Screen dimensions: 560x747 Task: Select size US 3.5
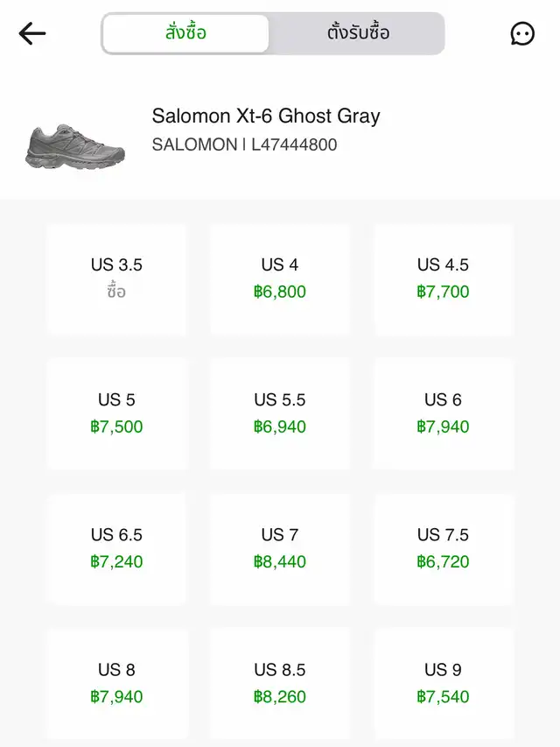116,278
